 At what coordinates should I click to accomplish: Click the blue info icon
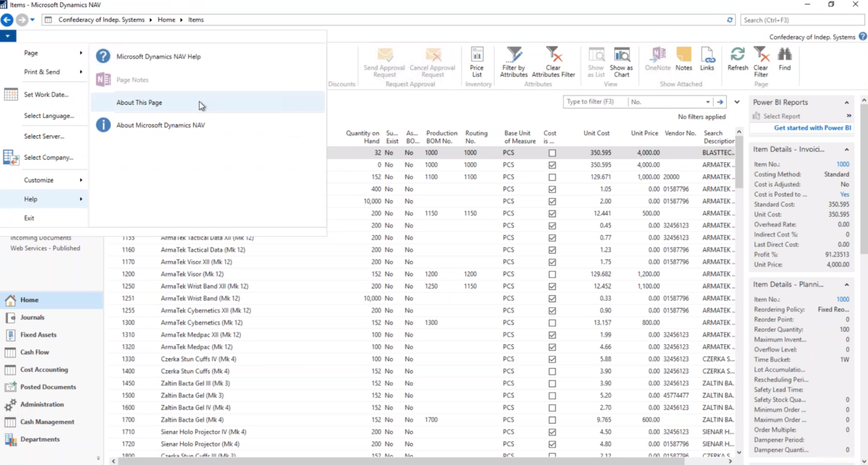[x=103, y=125]
